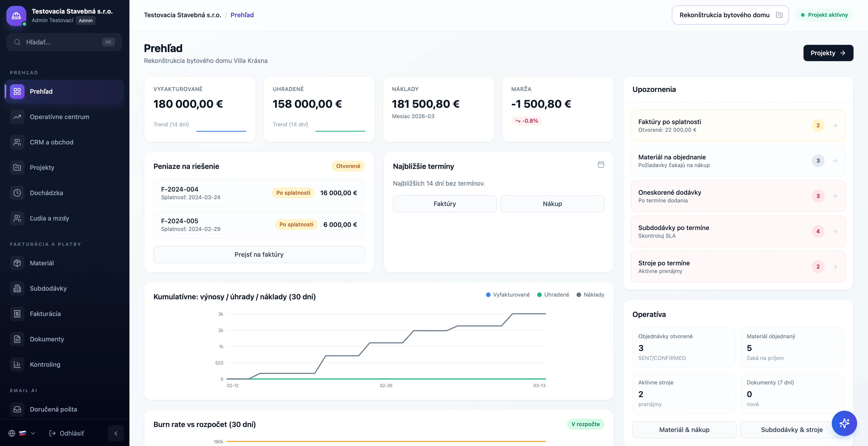This screenshot has width=868, height=446.
Task: Open Aktívne stroje card
Action: click(684, 393)
